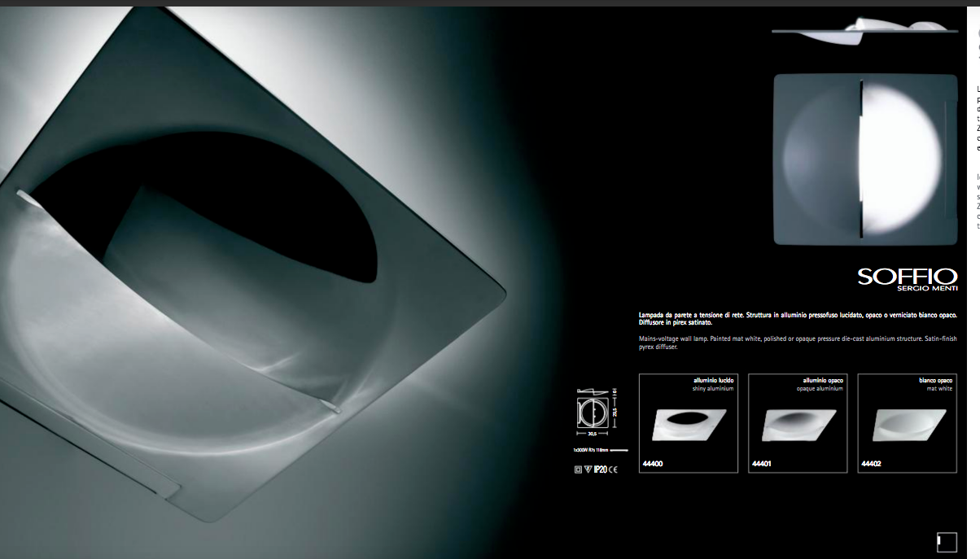980x559 pixels.
Task: Select the opaque aluminium lamp thumbnail
Action: (x=797, y=425)
